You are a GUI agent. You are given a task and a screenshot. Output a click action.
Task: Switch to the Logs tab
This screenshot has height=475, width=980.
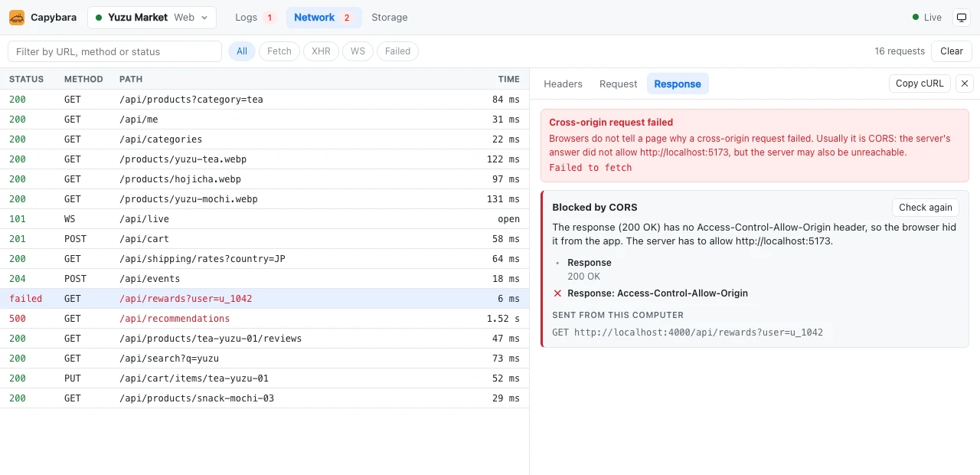click(256, 18)
